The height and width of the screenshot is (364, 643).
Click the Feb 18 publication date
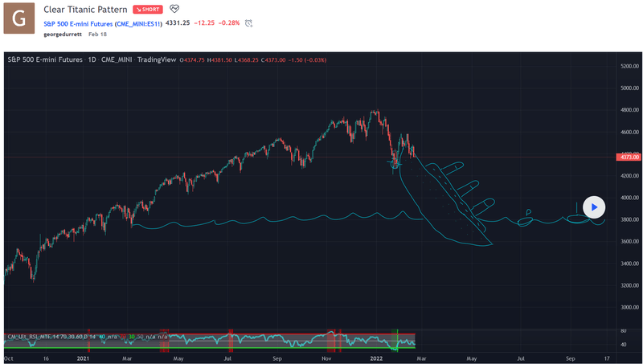click(97, 35)
